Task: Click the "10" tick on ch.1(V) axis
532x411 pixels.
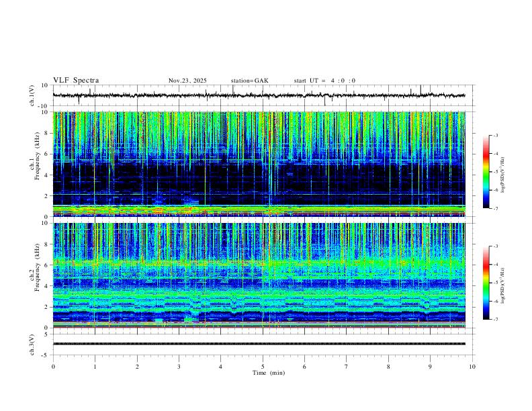Action: tap(45, 85)
